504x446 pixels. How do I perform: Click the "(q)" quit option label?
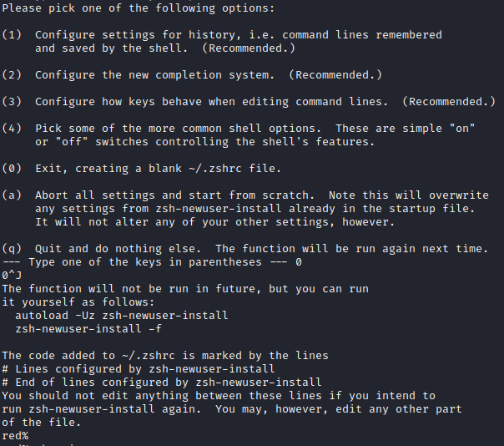(x=12, y=249)
